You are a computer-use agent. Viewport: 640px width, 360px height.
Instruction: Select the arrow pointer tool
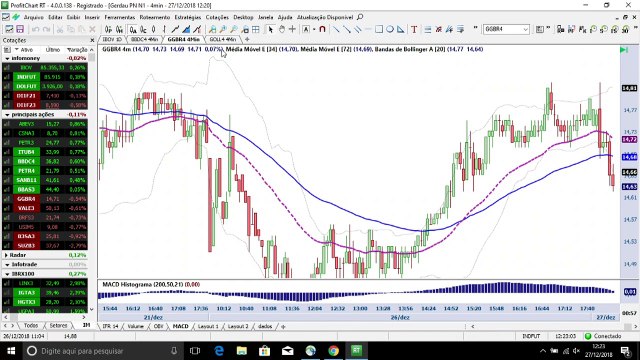(270, 29)
